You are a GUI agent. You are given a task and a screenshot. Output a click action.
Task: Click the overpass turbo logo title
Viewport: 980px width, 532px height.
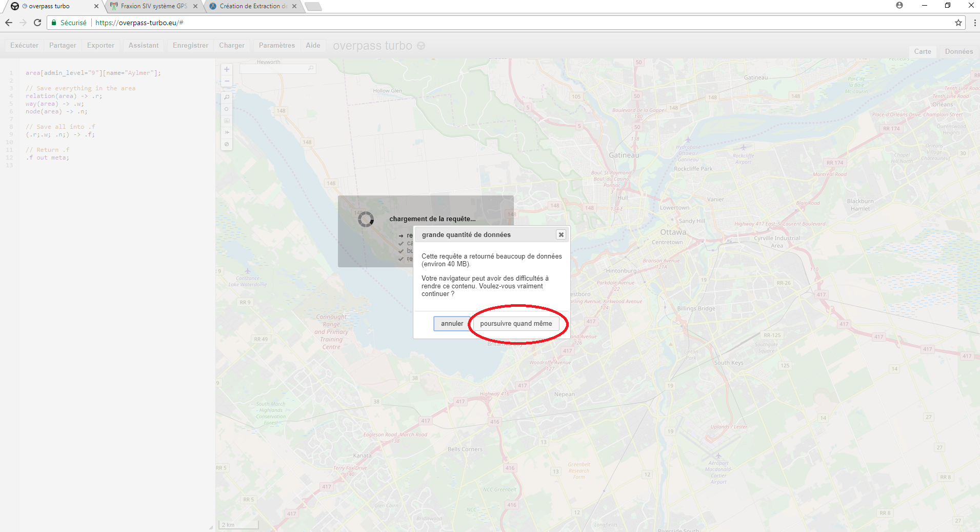click(x=379, y=46)
